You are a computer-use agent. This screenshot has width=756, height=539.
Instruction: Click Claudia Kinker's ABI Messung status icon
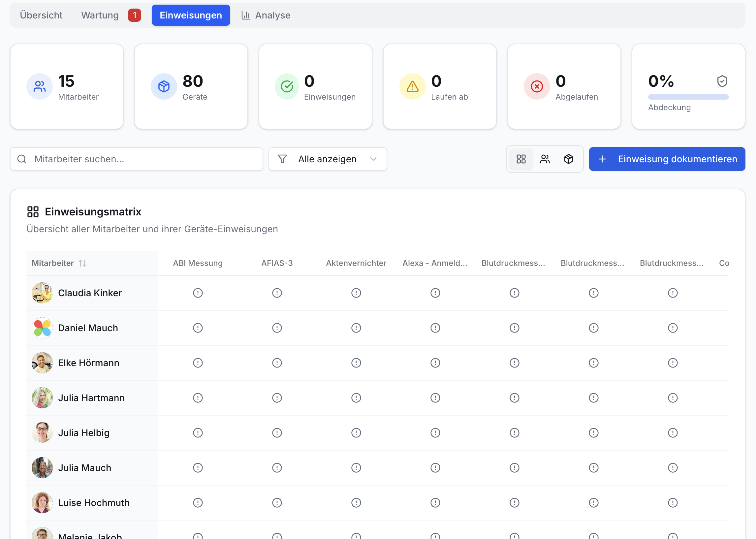pos(198,293)
